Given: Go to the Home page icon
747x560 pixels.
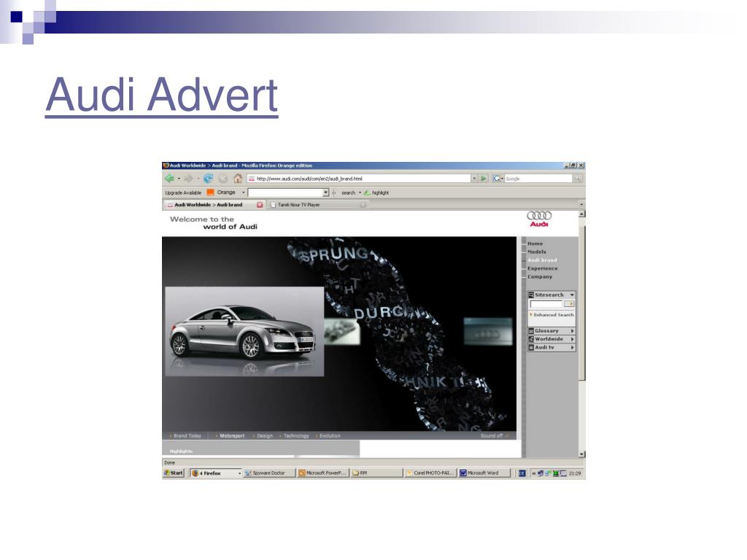Looking at the screenshot, I should click(x=238, y=179).
